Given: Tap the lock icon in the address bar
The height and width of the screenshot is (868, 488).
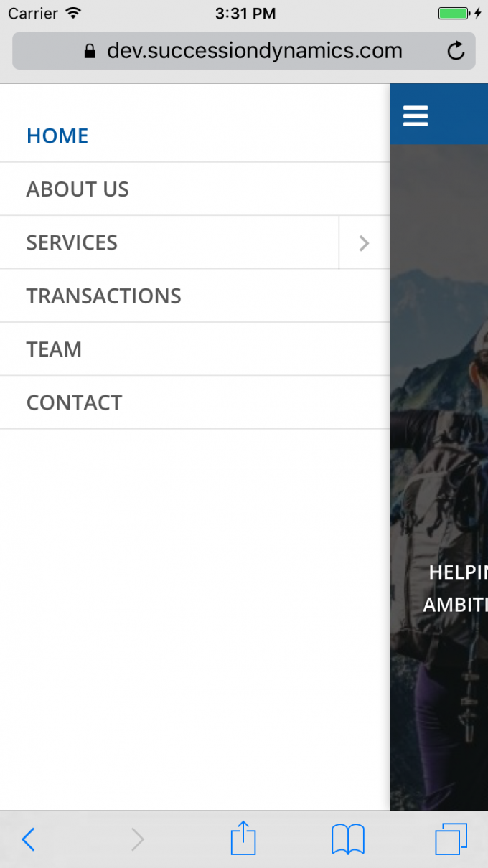Looking at the screenshot, I should pyautogui.click(x=90, y=51).
